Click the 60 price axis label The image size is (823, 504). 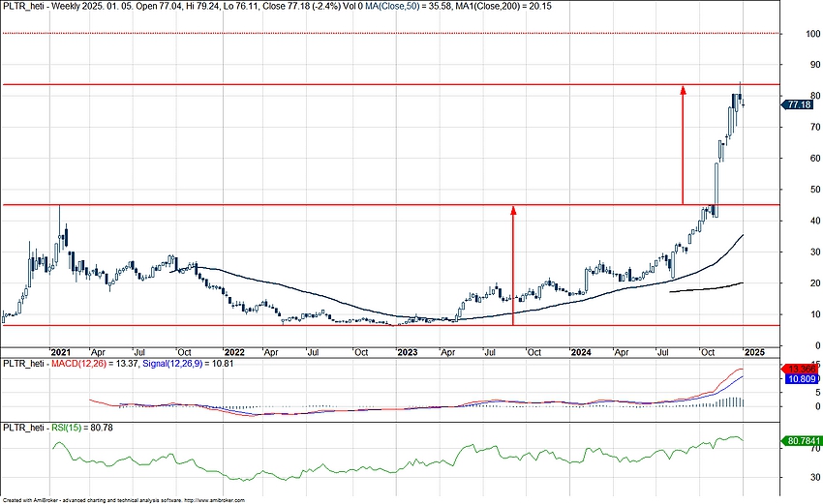pos(815,159)
